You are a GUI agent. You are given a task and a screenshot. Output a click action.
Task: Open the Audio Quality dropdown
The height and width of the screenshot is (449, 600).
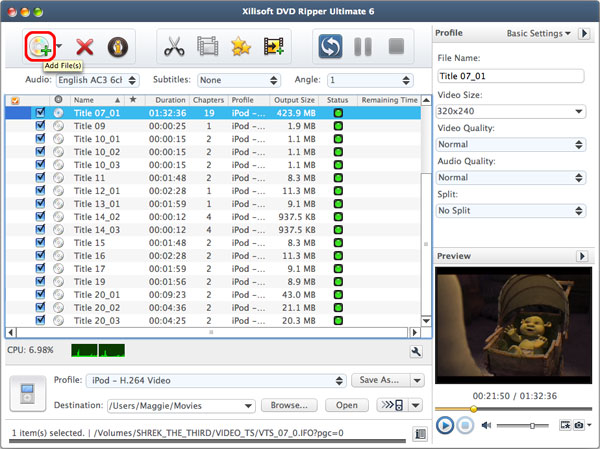coord(511,177)
